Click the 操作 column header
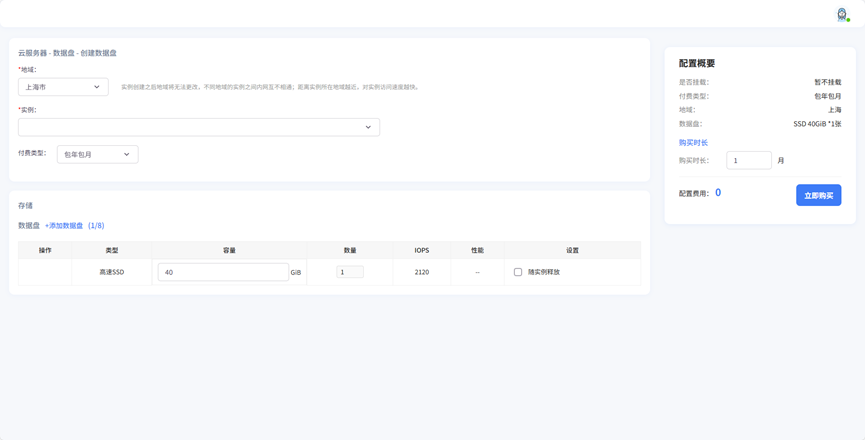Screen dimensions: 865x440 point(45,250)
